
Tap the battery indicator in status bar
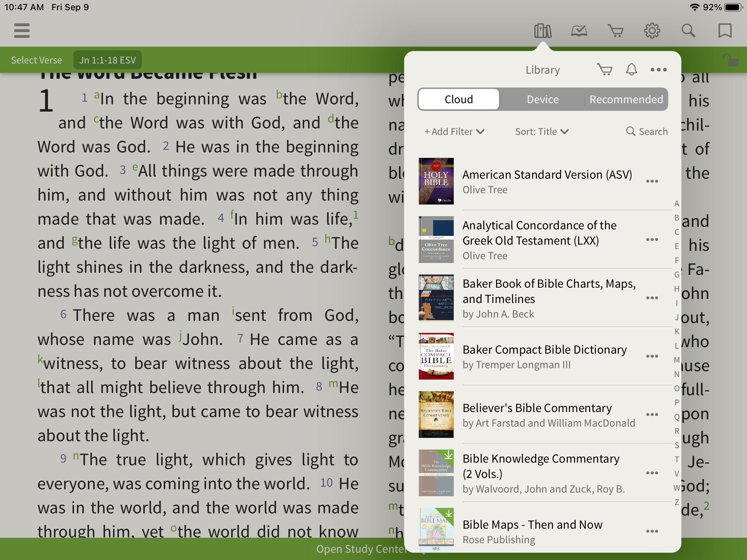click(x=734, y=7)
